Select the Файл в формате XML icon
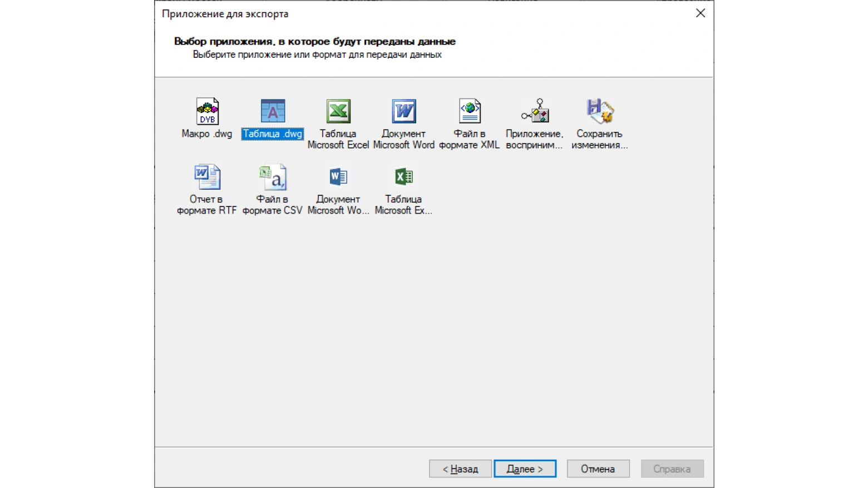Screen dimensions: 868x488 (470, 111)
